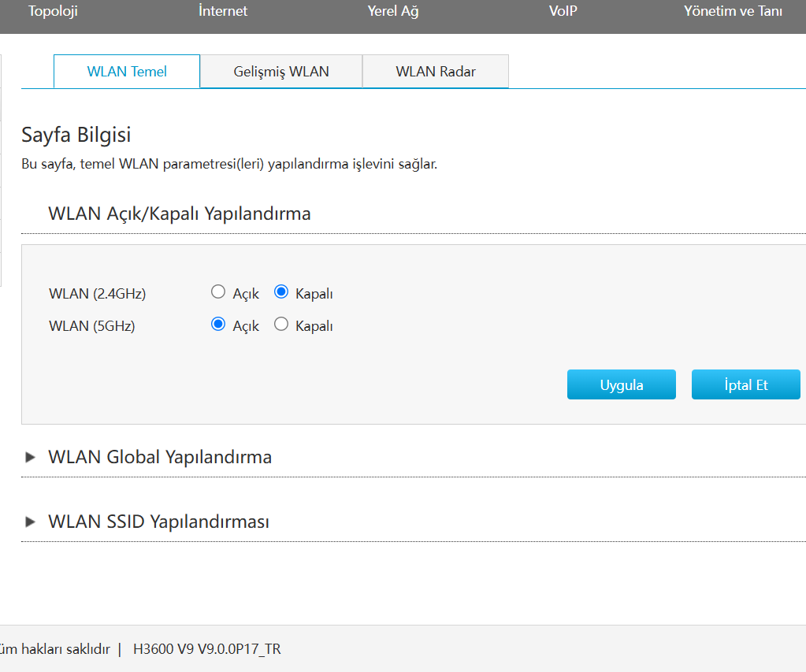This screenshot has width=806, height=672.
Task: Click the WLAN Global Yapılandırma heading
Action: (x=160, y=457)
